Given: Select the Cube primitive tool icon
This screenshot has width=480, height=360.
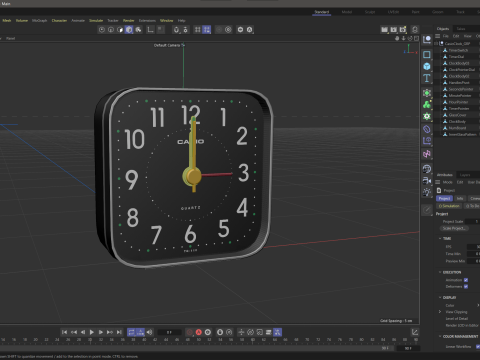Looking at the screenshot, I should [x=427, y=66].
